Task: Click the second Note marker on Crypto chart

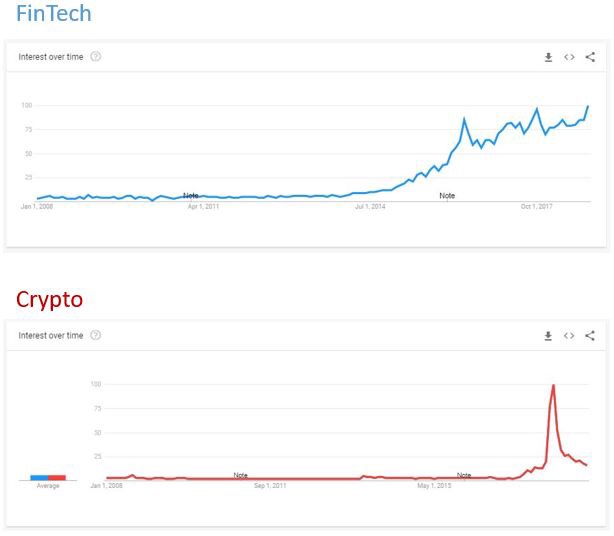Action: tap(463, 475)
